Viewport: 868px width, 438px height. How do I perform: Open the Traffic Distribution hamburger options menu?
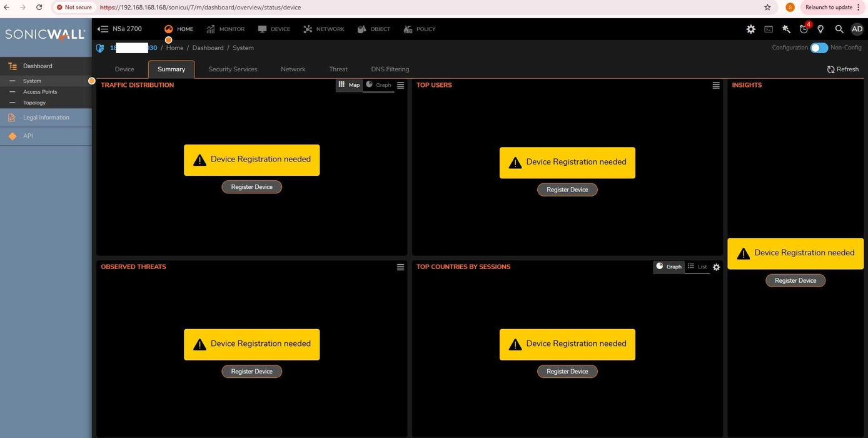click(400, 86)
